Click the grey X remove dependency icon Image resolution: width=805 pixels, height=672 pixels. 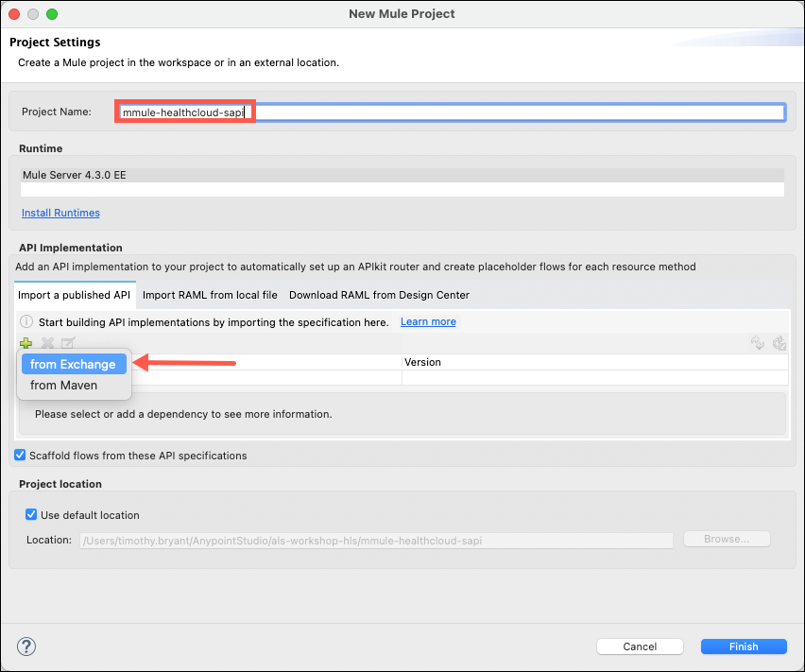point(48,343)
